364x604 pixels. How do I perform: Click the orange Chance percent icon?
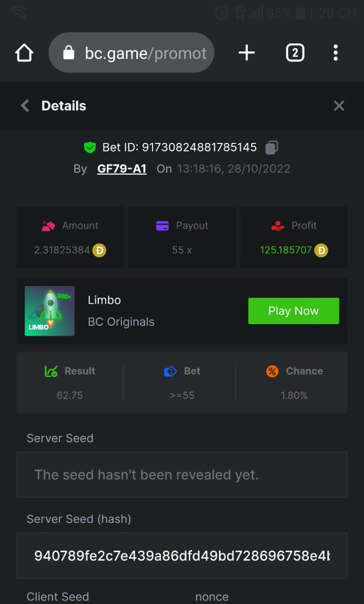[272, 371]
